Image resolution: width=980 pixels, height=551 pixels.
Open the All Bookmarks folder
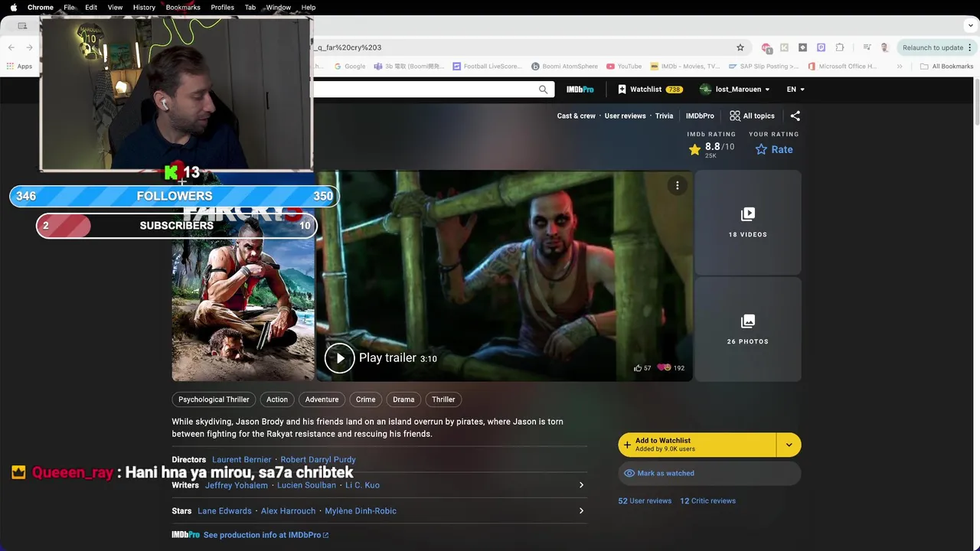coord(946,67)
